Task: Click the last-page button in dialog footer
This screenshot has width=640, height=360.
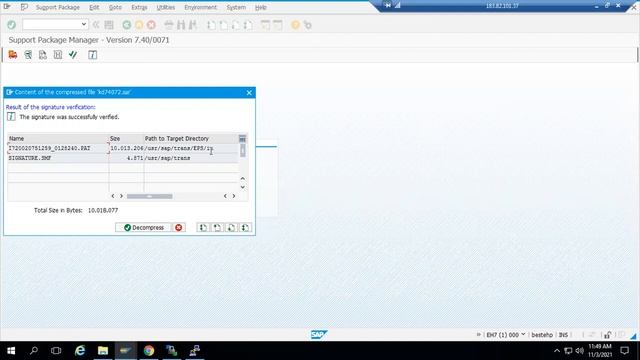Action: click(245, 227)
